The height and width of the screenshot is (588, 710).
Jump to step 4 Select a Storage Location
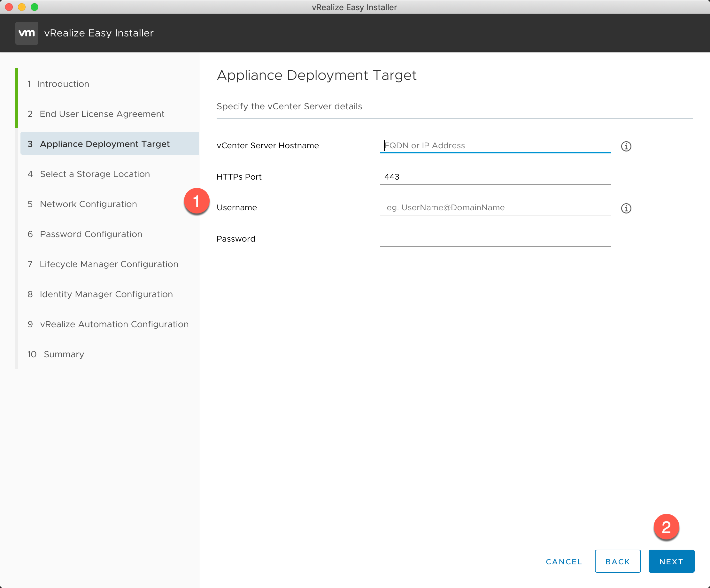click(x=89, y=174)
